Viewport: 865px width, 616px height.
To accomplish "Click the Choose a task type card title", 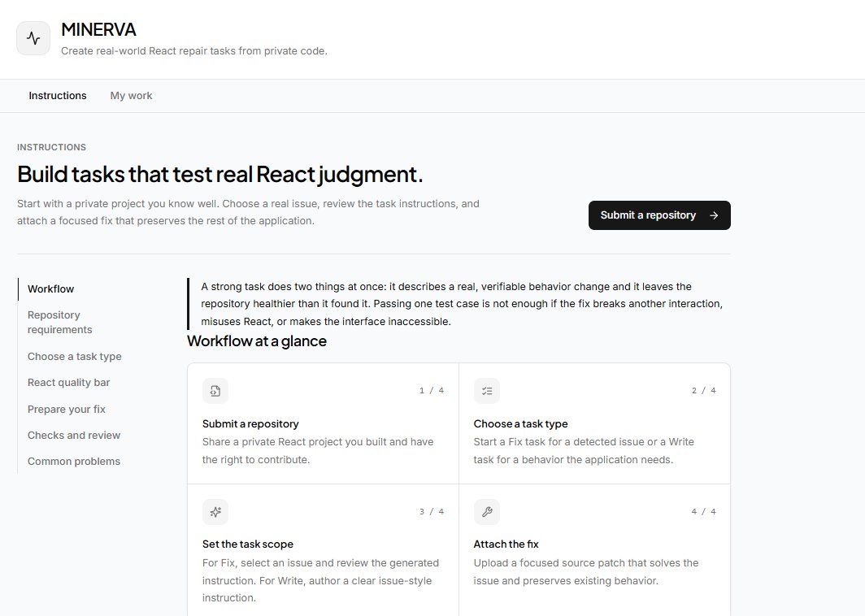I will [521, 424].
